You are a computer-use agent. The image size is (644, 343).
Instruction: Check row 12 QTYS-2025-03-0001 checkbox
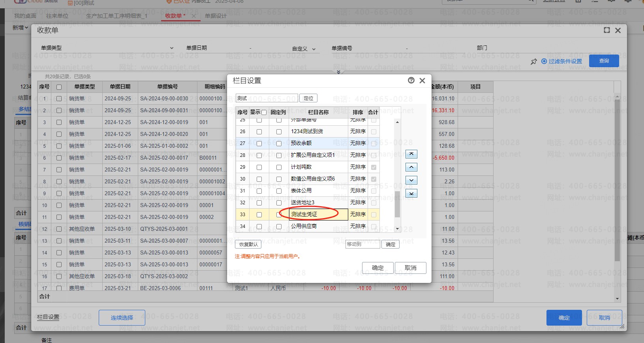pos(59,229)
